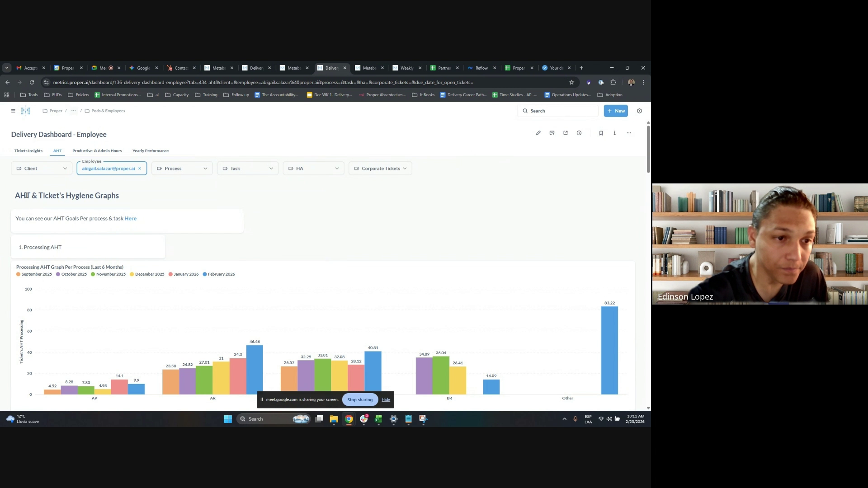Open the three-dot dashboard menu
Screen dimensions: 868x488
pos(629,133)
